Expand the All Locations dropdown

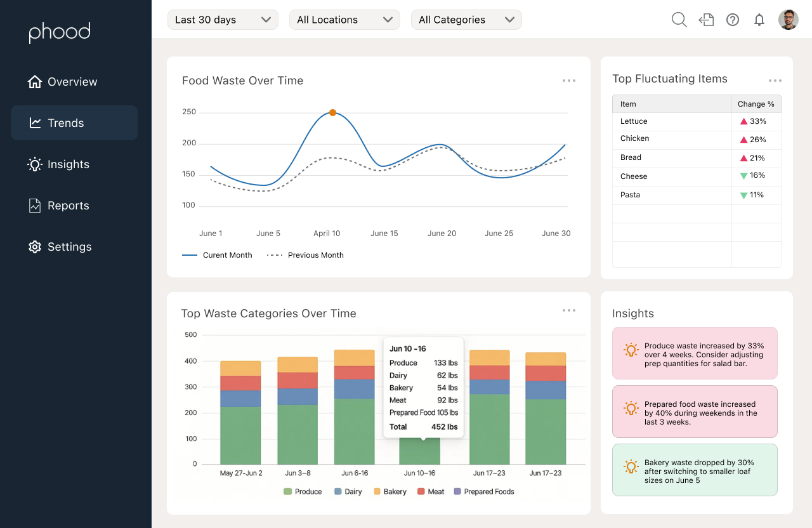point(344,20)
